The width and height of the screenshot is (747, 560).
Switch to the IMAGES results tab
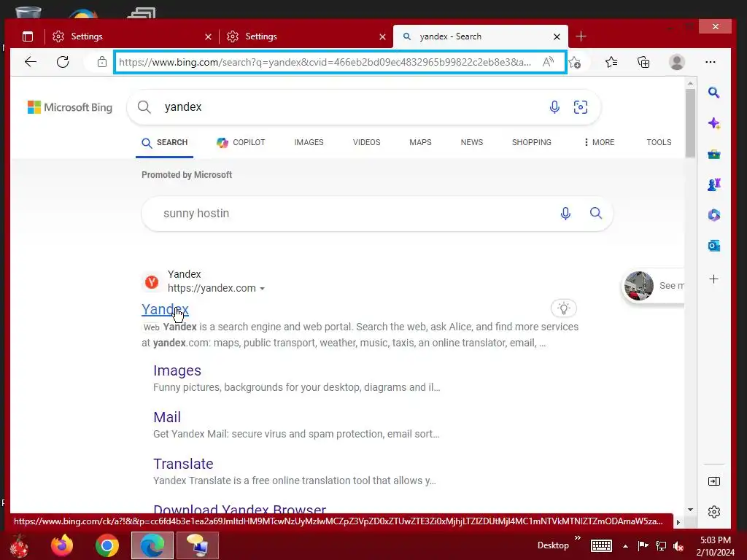pos(309,142)
